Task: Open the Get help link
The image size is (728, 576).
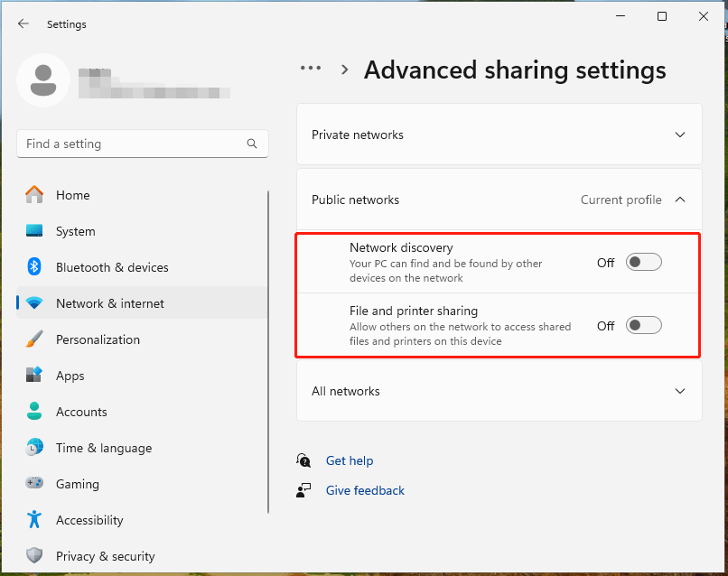Action: [350, 460]
